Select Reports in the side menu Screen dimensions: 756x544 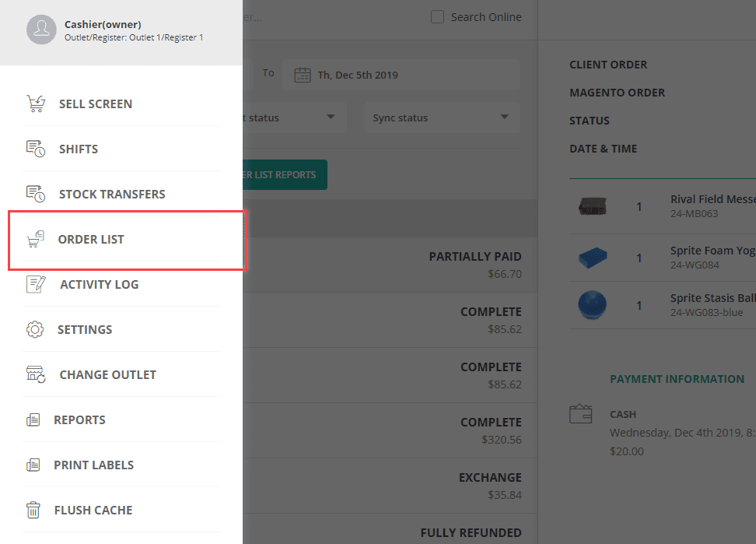pos(79,419)
